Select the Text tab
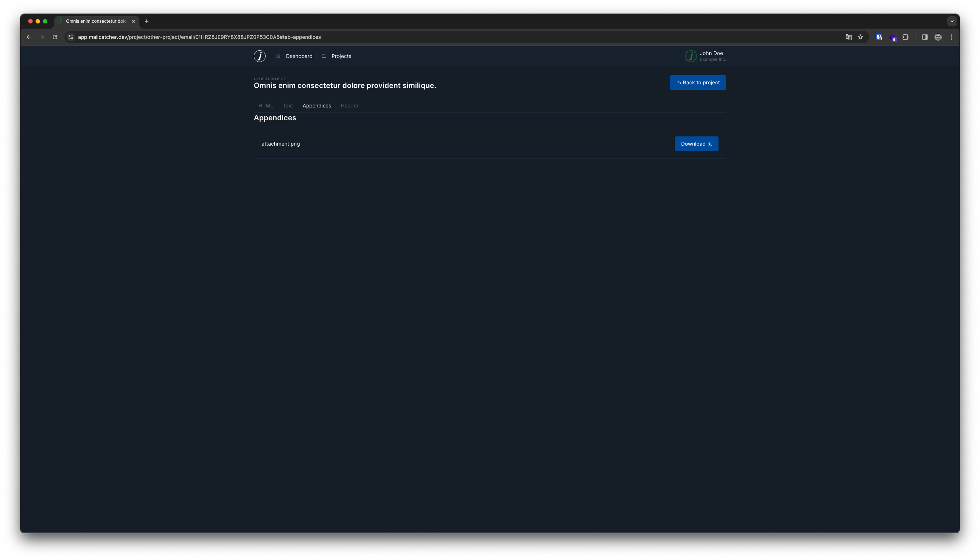Viewport: 980px width, 560px height. 288,106
